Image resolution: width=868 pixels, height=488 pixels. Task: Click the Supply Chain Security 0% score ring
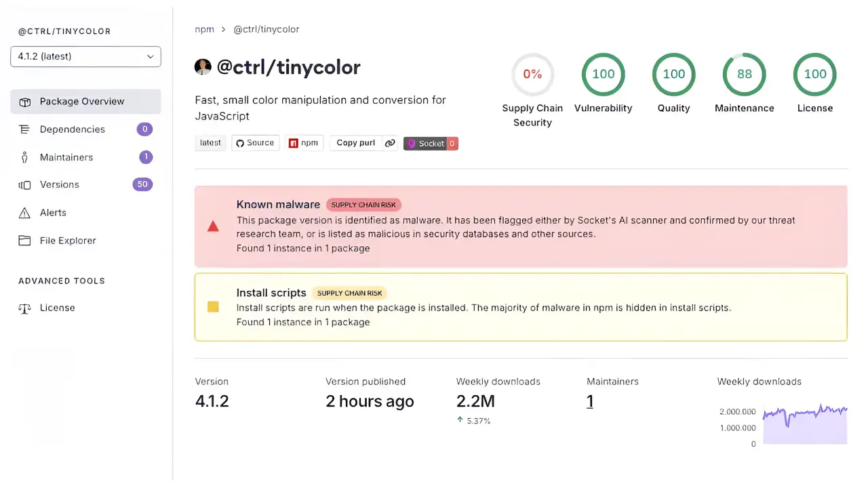click(532, 75)
